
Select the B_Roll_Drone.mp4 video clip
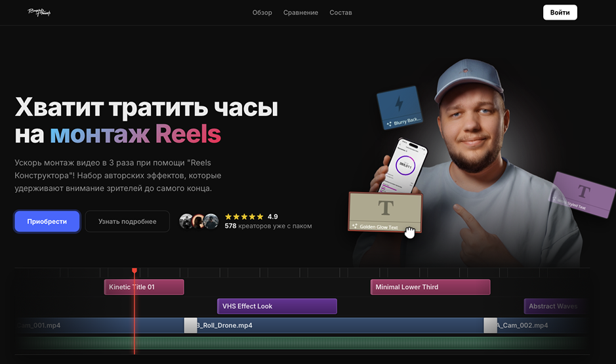click(x=340, y=325)
